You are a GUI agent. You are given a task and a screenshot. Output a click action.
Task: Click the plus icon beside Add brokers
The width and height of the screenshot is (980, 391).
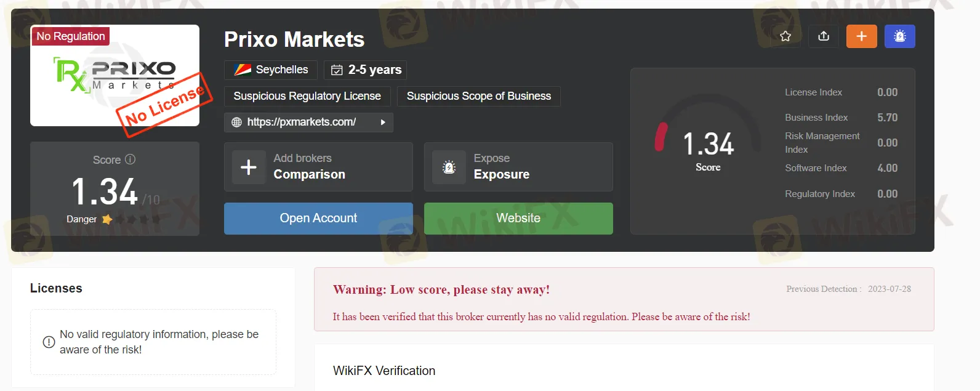pos(249,167)
